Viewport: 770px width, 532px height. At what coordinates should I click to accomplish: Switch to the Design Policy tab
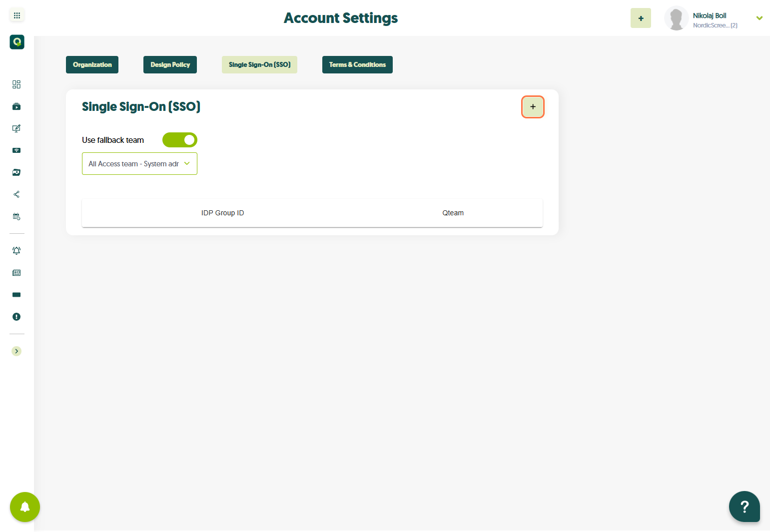tap(170, 64)
